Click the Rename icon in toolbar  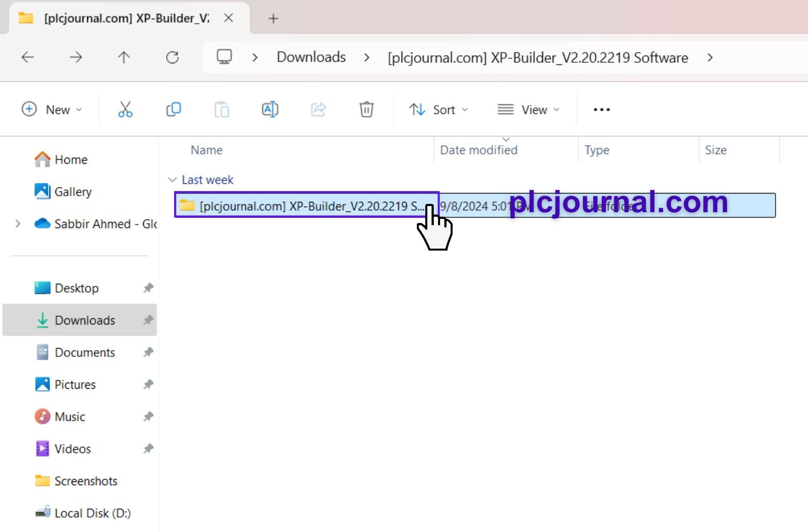(270, 110)
